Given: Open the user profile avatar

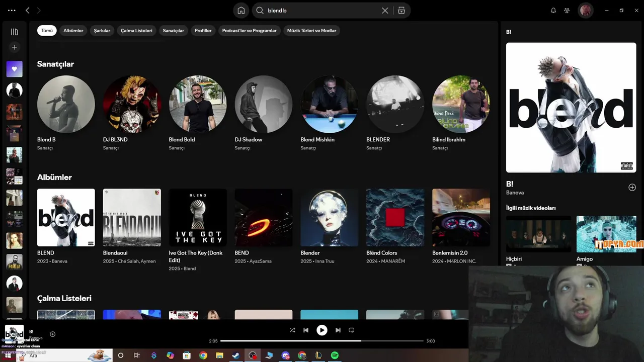Looking at the screenshot, I should (x=585, y=11).
